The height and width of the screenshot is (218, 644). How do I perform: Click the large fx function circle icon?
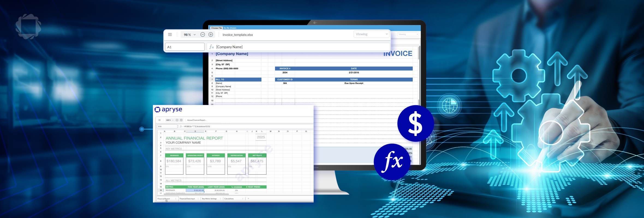click(x=392, y=162)
